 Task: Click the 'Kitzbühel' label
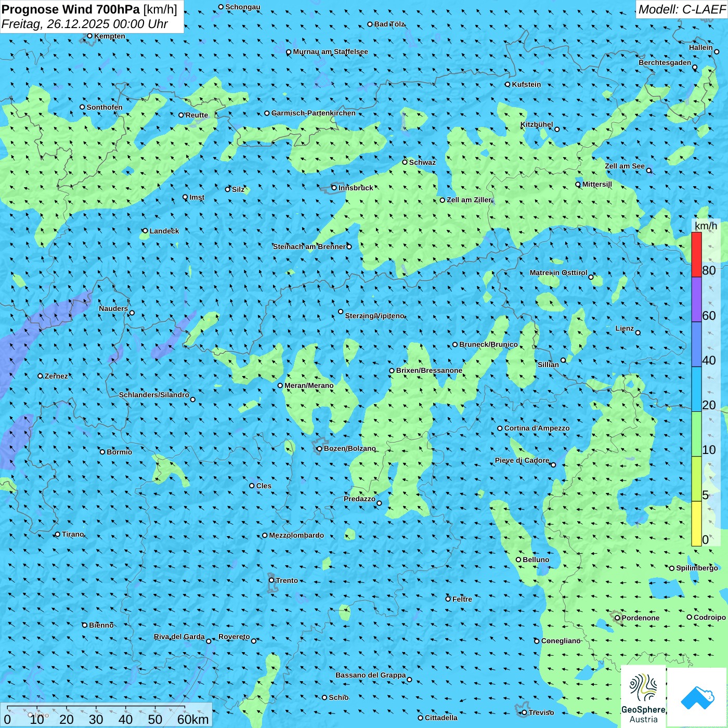(537, 124)
